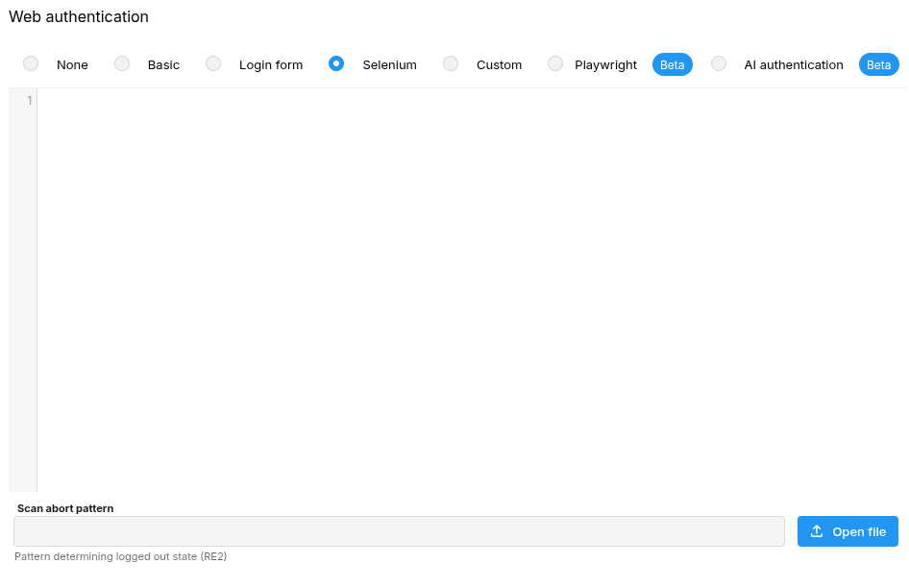Click the Open file button
Image resolution: width=909 pixels, height=588 pixels.
point(848,531)
